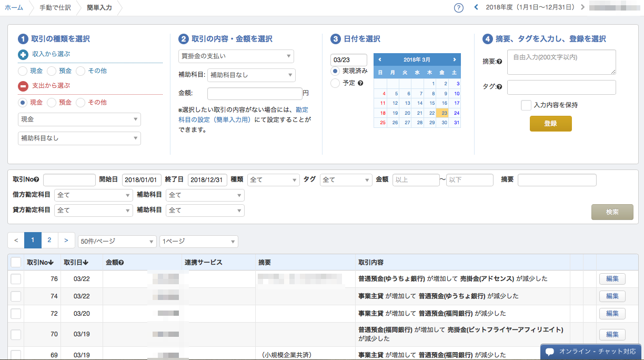Click previous page arrow in pagination
This screenshot has width=644, height=360.
(16, 240)
